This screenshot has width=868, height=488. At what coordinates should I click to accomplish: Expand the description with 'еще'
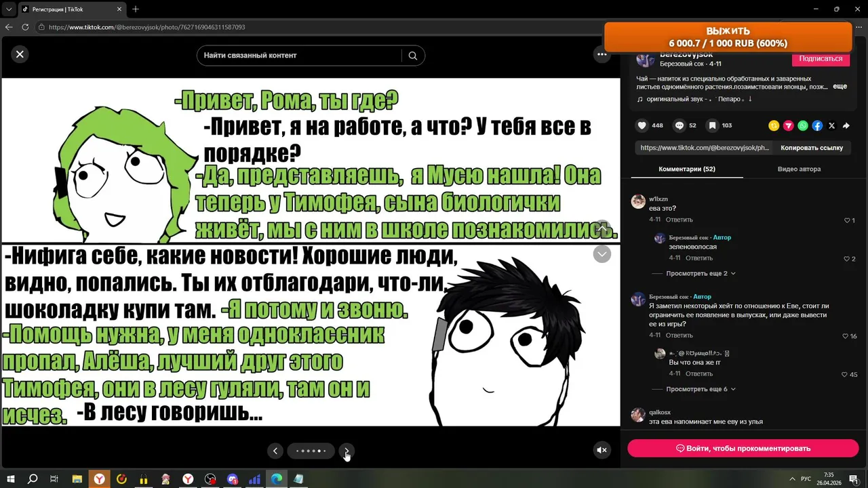pyautogui.click(x=840, y=87)
